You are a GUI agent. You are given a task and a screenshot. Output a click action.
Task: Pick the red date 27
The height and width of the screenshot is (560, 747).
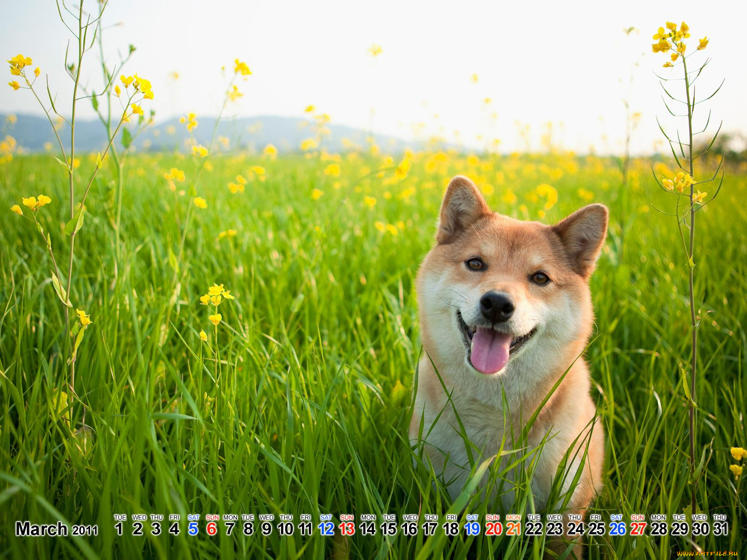coord(638,529)
